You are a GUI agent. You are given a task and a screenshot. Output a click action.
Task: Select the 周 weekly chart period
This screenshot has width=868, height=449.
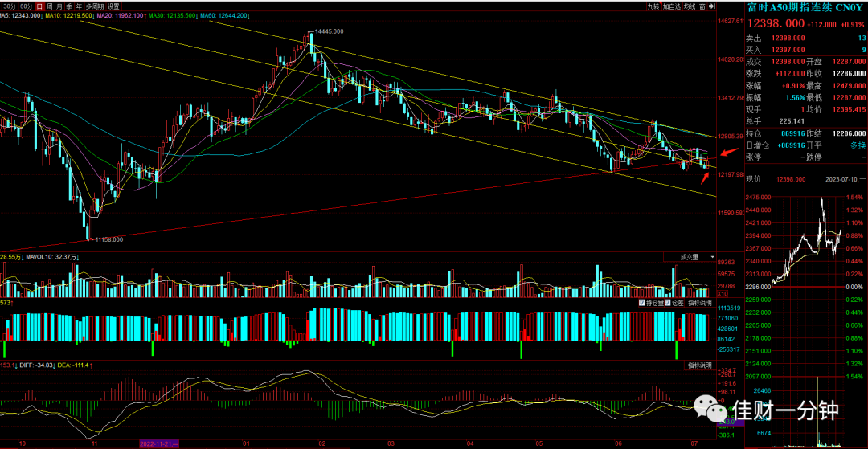(x=49, y=6)
